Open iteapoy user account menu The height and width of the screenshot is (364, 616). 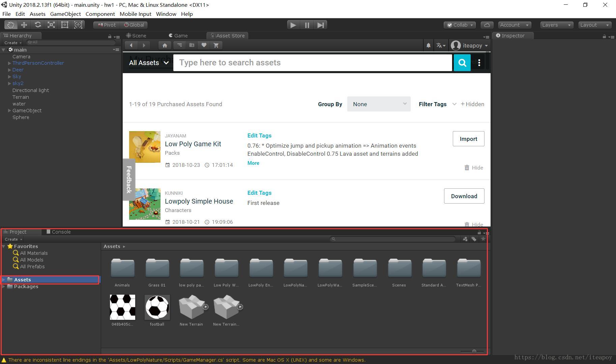point(470,45)
